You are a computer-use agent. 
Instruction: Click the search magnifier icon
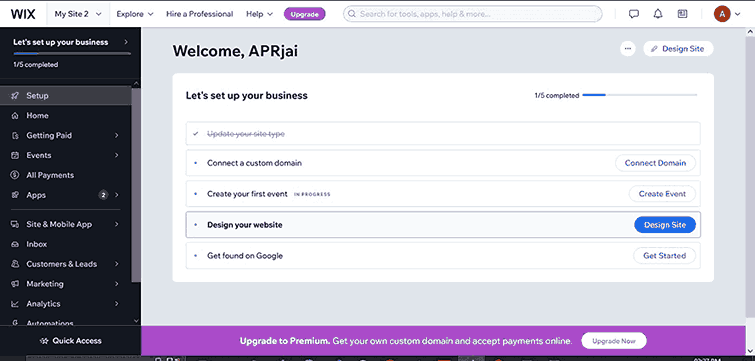[352, 14]
